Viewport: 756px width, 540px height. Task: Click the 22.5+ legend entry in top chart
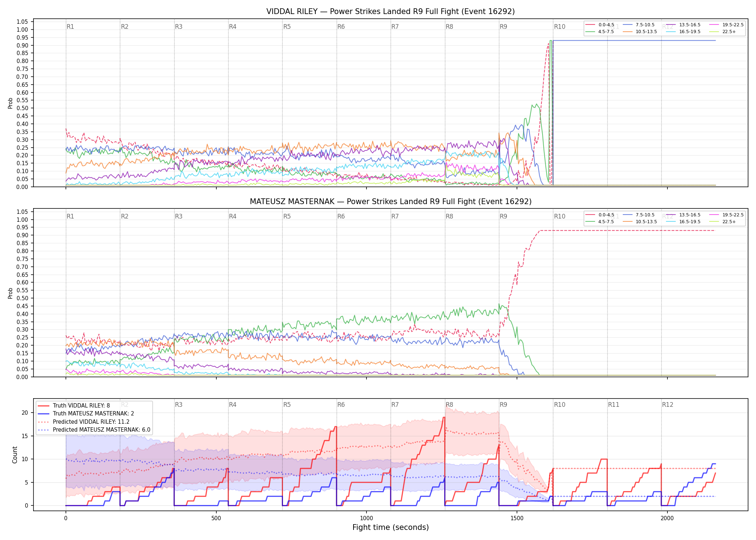[x=723, y=32]
